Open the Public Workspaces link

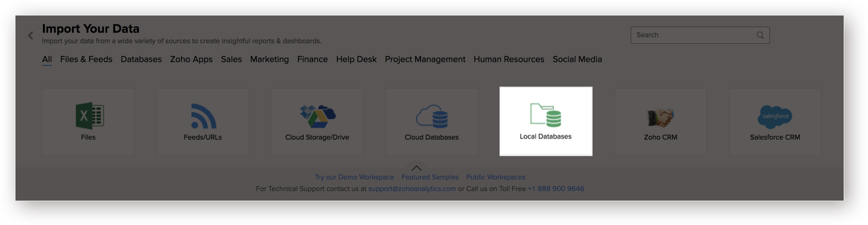pos(496,177)
